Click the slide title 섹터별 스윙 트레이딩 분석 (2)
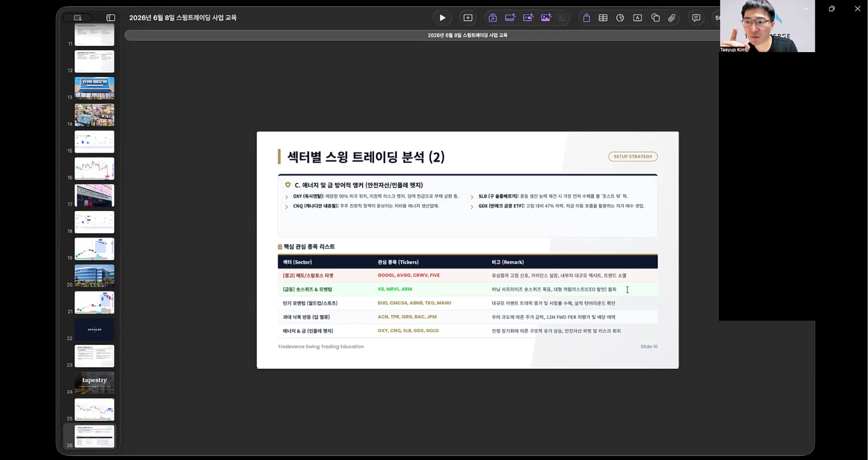 coord(366,157)
